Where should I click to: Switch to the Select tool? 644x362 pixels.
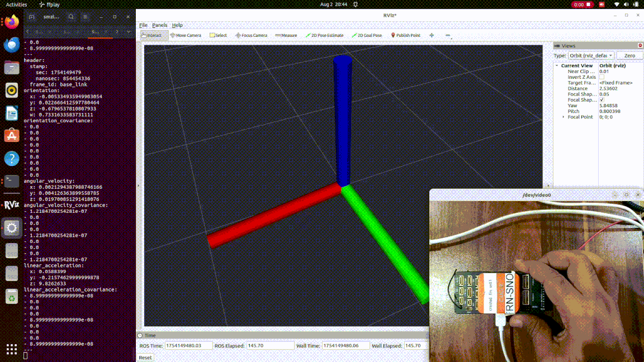218,35
